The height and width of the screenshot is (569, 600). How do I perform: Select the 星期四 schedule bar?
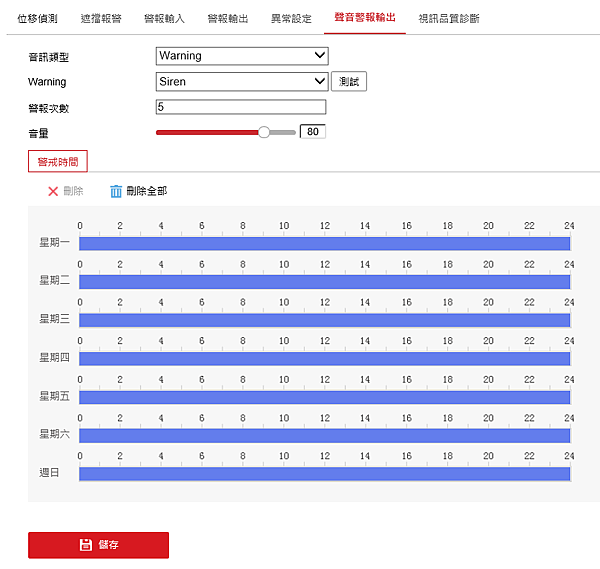(x=324, y=359)
